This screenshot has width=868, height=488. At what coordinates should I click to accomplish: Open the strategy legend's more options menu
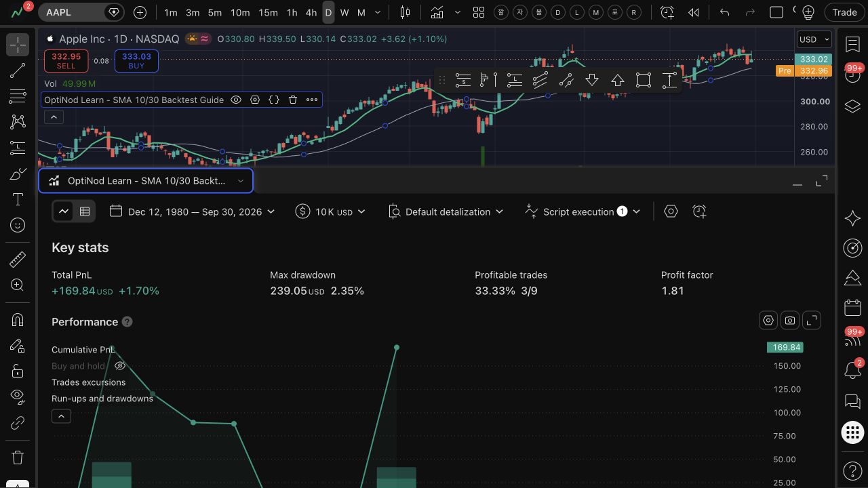tap(312, 100)
